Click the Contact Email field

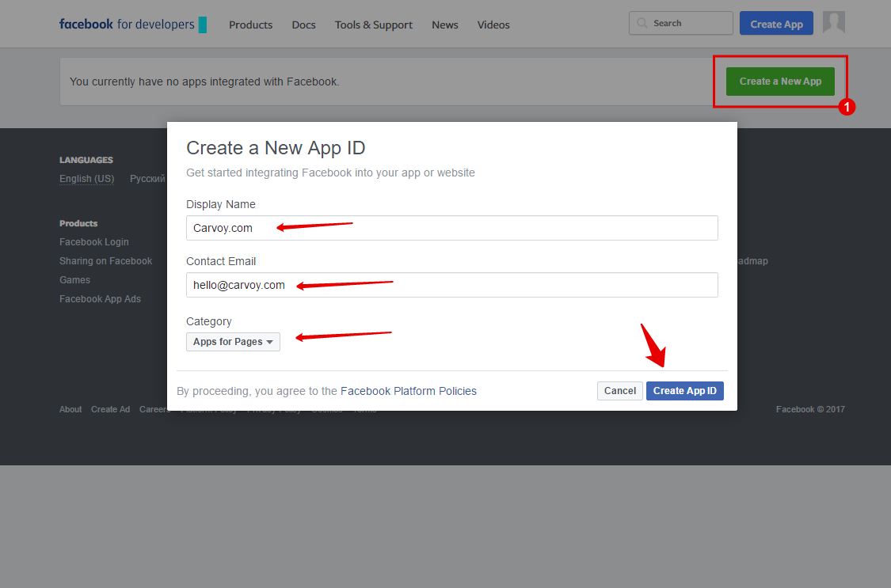pos(451,285)
